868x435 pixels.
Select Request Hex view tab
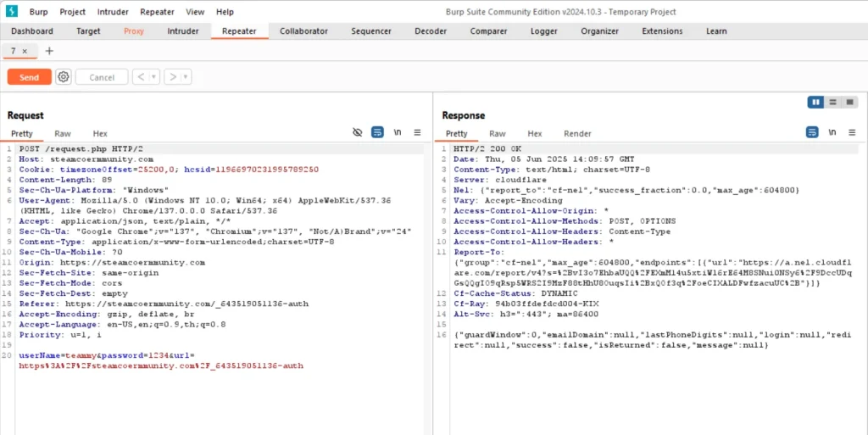click(100, 133)
